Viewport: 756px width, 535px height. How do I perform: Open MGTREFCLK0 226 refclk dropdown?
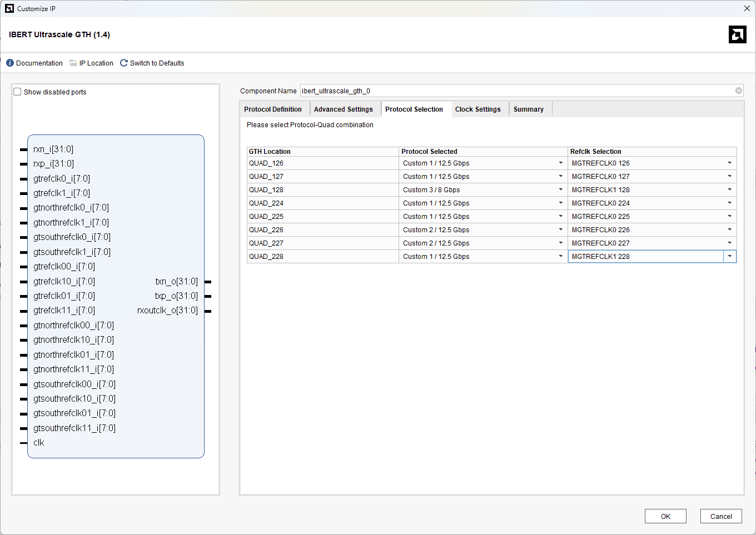[x=729, y=230]
